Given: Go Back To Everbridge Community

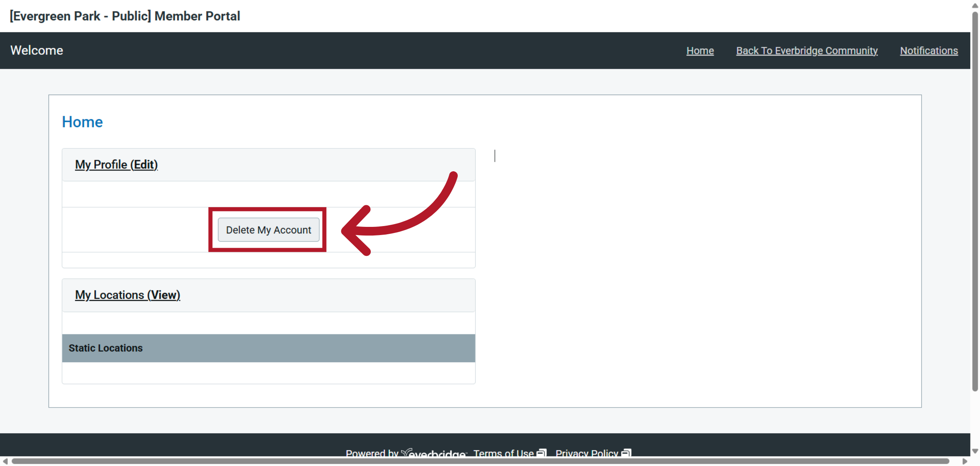Looking at the screenshot, I should (x=807, y=51).
